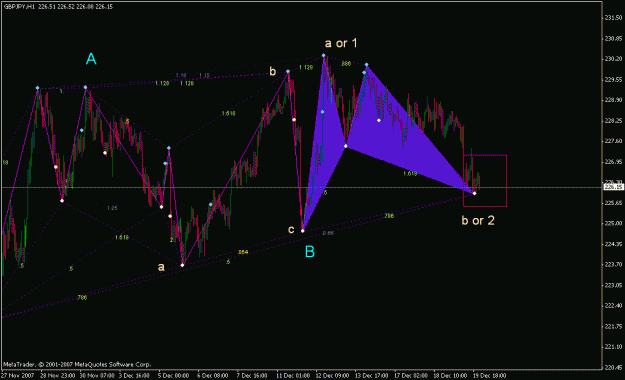
Task: Click the 1.618 label inside the purple pattern
Action: pyautogui.click(x=410, y=173)
